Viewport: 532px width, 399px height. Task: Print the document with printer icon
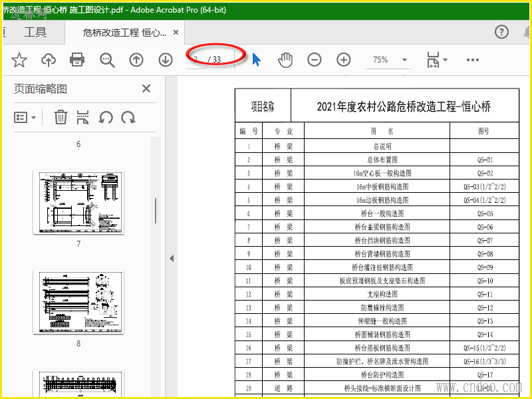[x=77, y=60]
